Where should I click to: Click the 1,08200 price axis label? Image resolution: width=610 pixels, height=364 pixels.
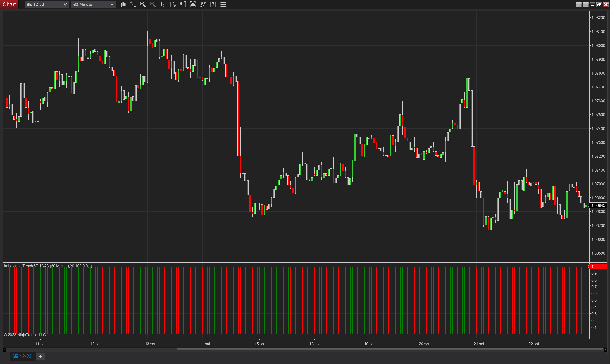(x=598, y=18)
